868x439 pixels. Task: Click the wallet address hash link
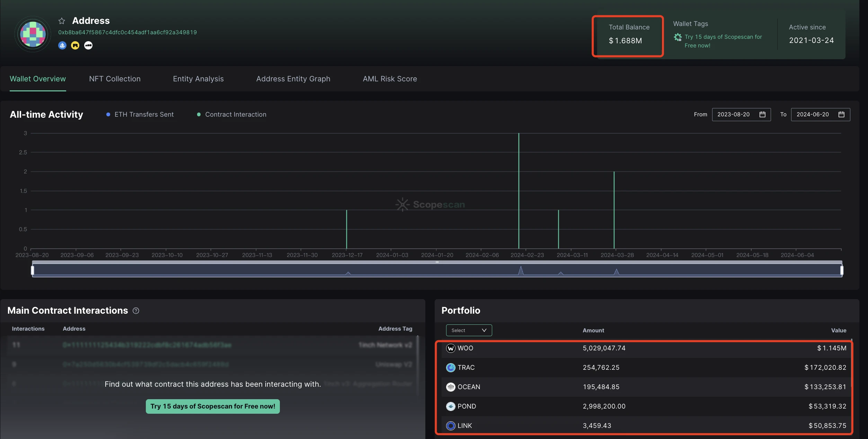(x=127, y=33)
